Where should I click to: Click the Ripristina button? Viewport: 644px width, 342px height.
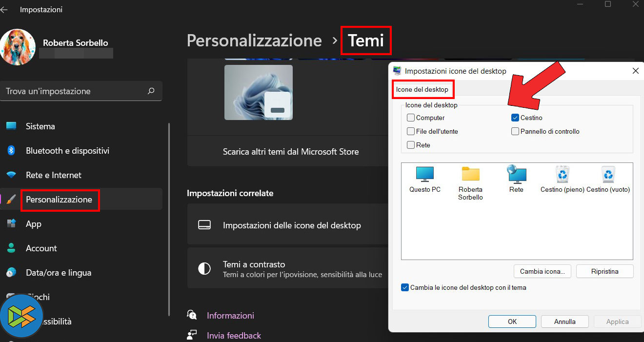tap(604, 271)
